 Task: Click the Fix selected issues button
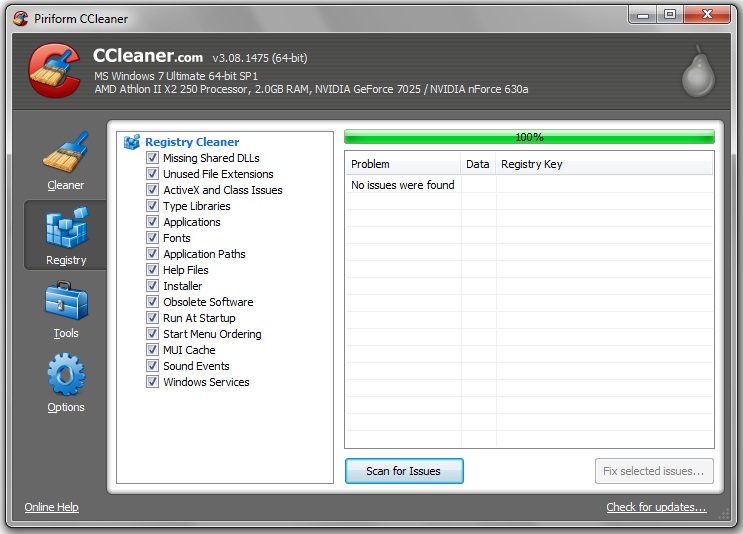(654, 471)
